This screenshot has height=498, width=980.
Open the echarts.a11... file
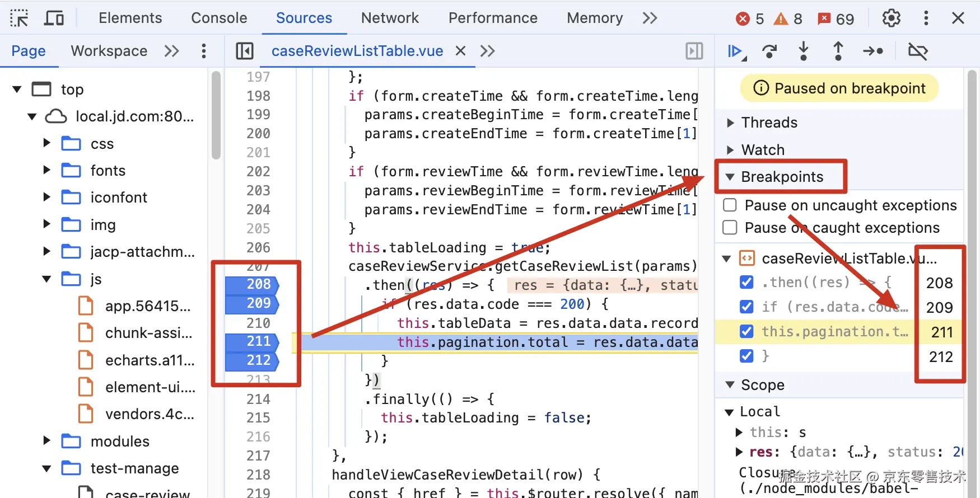pyautogui.click(x=150, y=360)
